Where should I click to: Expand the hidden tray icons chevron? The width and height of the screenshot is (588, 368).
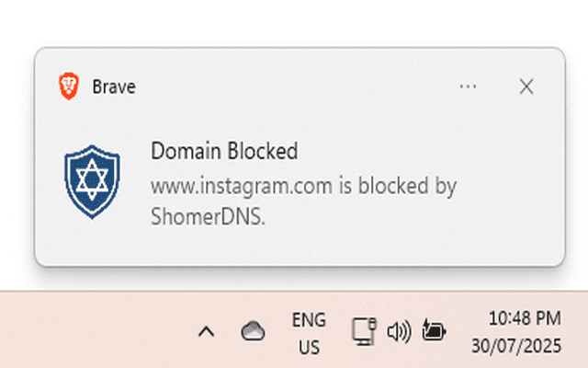207,331
